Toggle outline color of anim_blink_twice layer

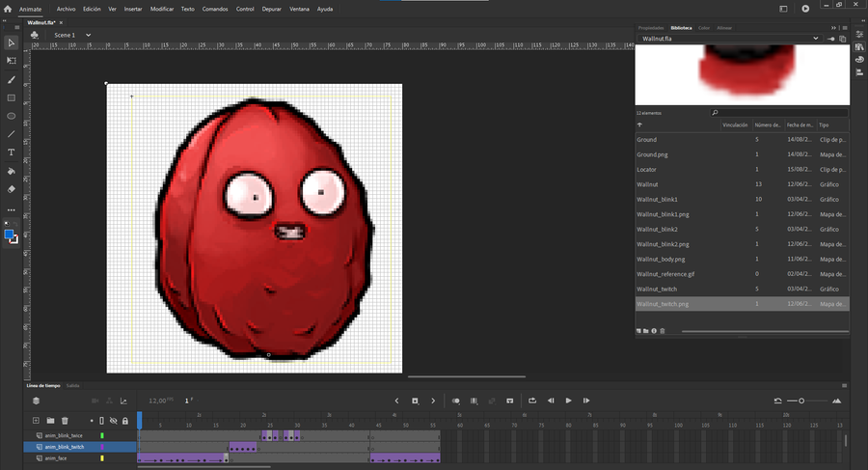102,435
